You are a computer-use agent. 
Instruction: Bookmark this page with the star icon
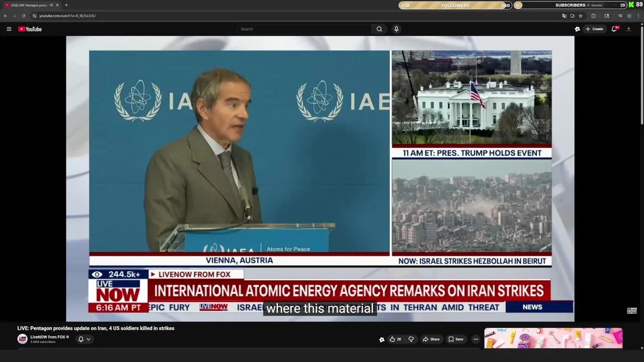(581, 16)
